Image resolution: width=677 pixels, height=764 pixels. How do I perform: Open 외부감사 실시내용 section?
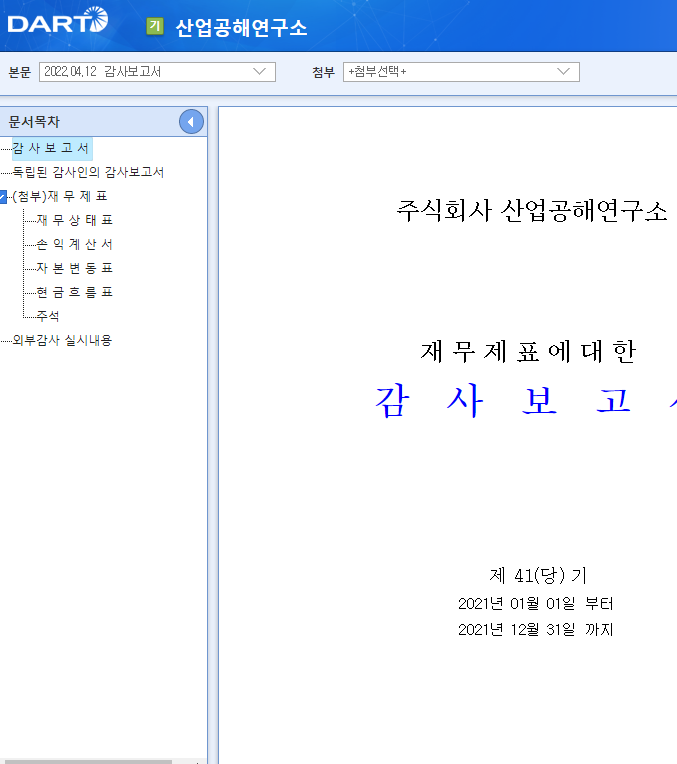point(62,340)
